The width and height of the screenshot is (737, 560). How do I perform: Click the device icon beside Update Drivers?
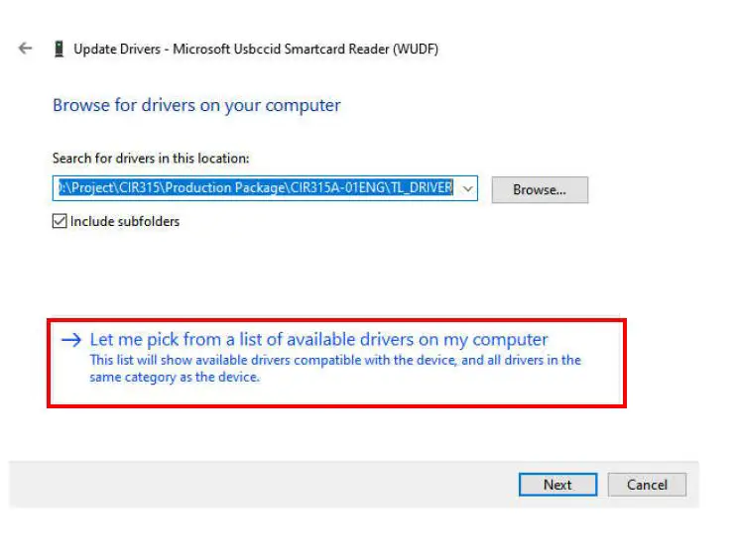(60, 49)
